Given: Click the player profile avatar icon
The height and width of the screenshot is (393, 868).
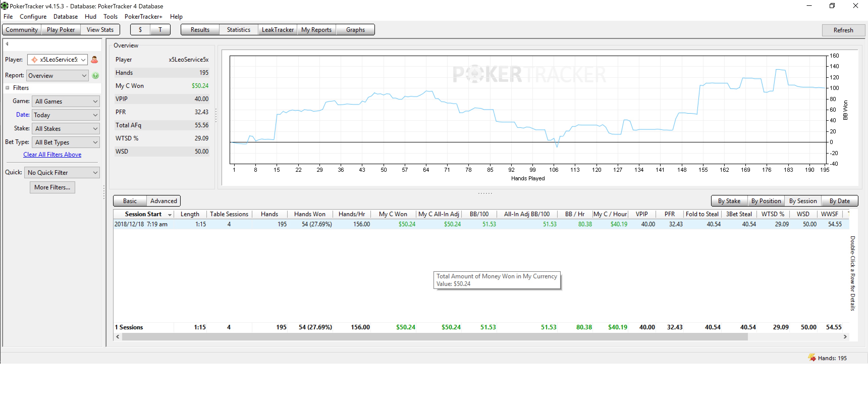Looking at the screenshot, I should coord(94,60).
